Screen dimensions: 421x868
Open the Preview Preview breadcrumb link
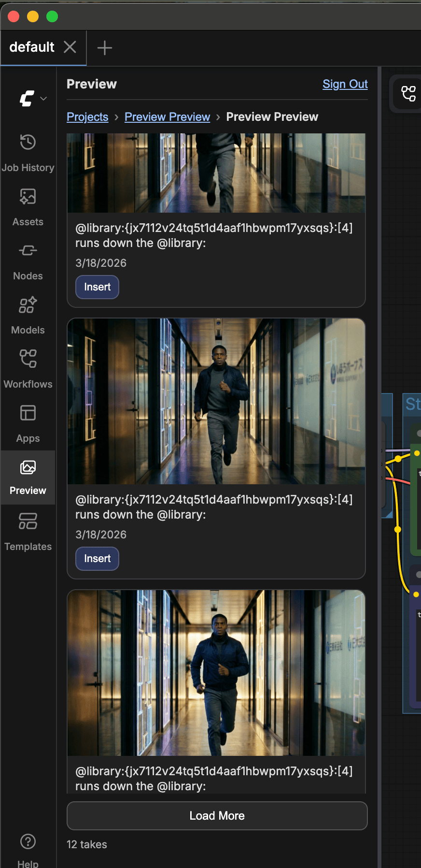click(x=167, y=117)
